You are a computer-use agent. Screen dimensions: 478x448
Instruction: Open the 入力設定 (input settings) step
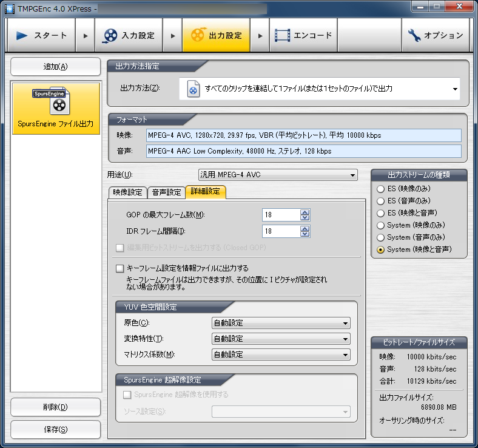(x=129, y=35)
